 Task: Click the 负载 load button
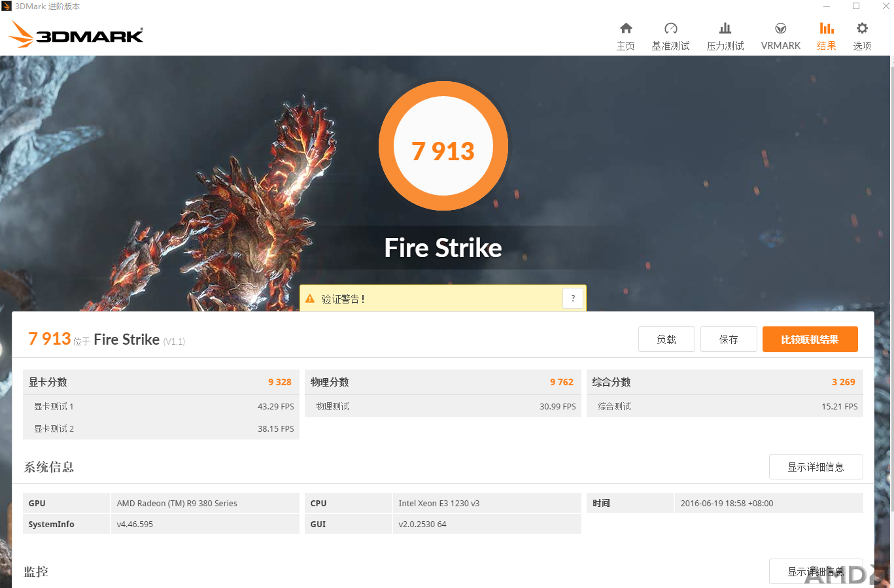(666, 339)
